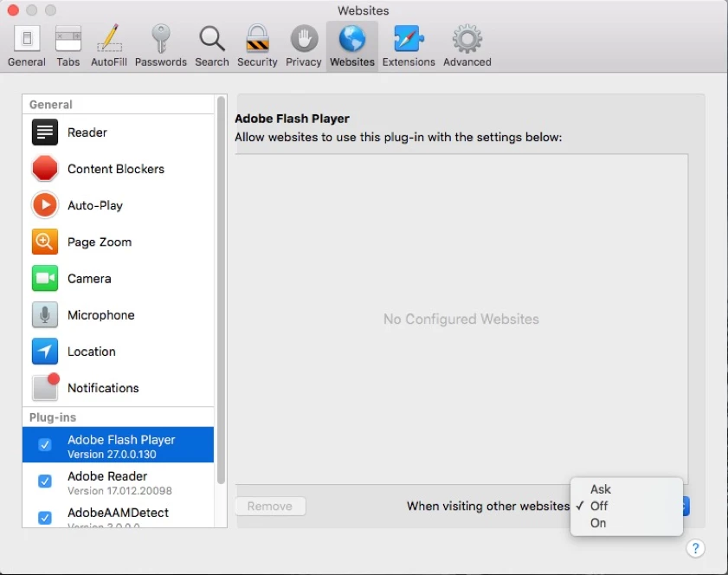Toggle the AdobeAAMDetect plug-in checkbox
The image size is (728, 575).
pos(44,517)
